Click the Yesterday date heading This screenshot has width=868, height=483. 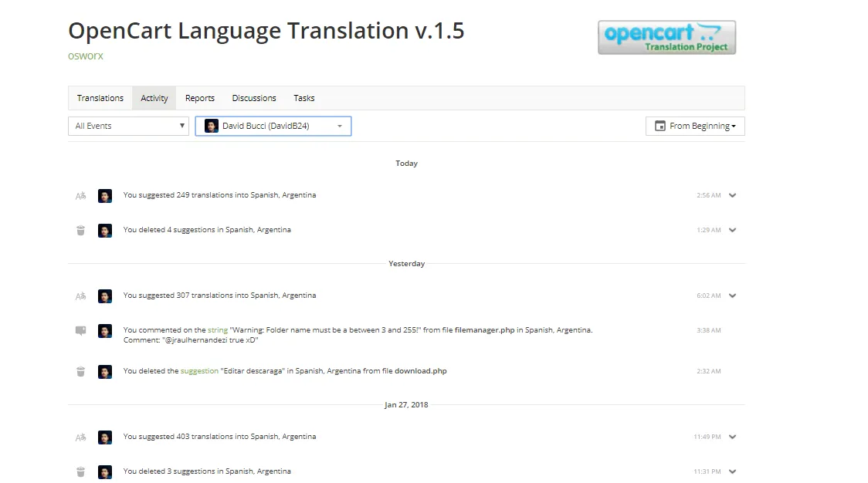(407, 264)
